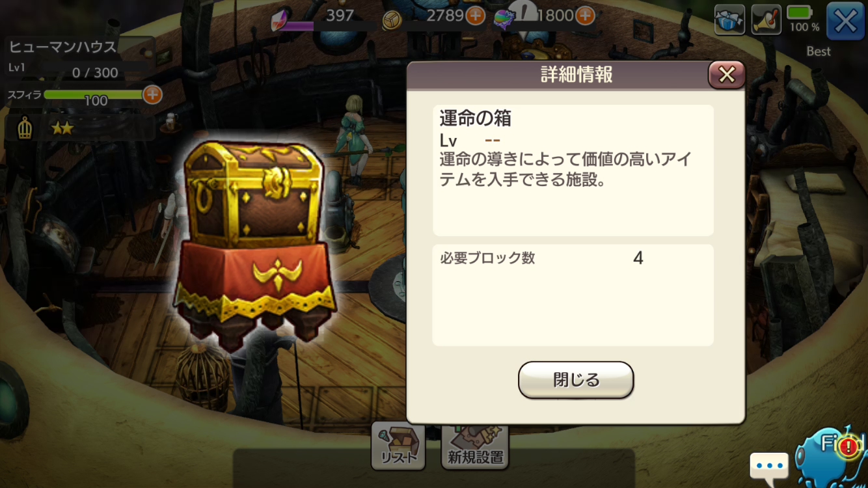Refill スフィラ with the plus icon
The width and height of the screenshot is (868, 488).
pyautogui.click(x=152, y=94)
